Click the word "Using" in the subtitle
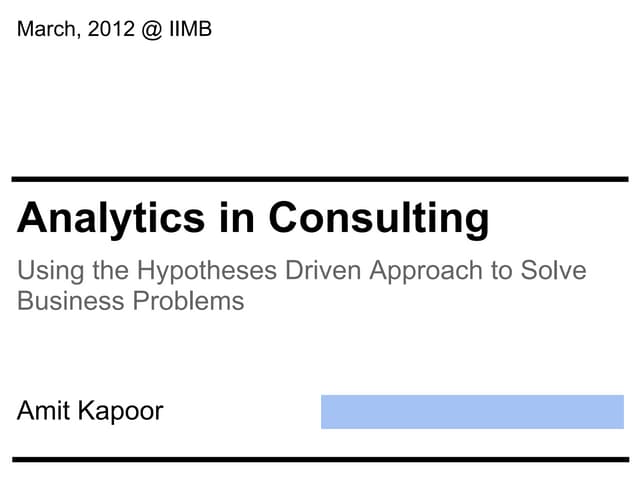This screenshot has width=640, height=480. (x=44, y=271)
